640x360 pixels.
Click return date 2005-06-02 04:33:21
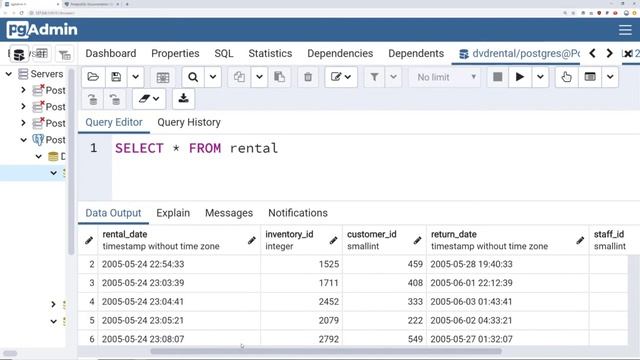[508, 320]
